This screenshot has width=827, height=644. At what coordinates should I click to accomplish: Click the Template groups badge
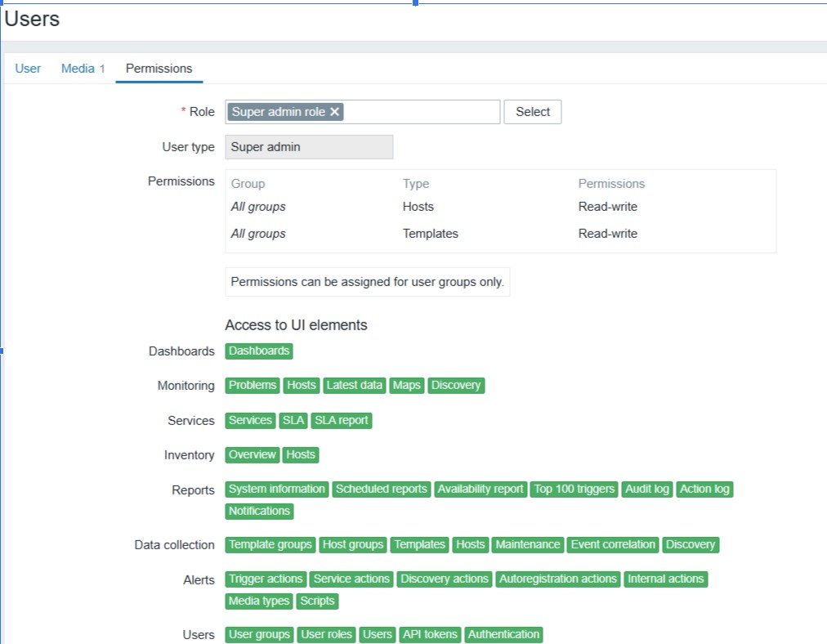click(x=270, y=544)
